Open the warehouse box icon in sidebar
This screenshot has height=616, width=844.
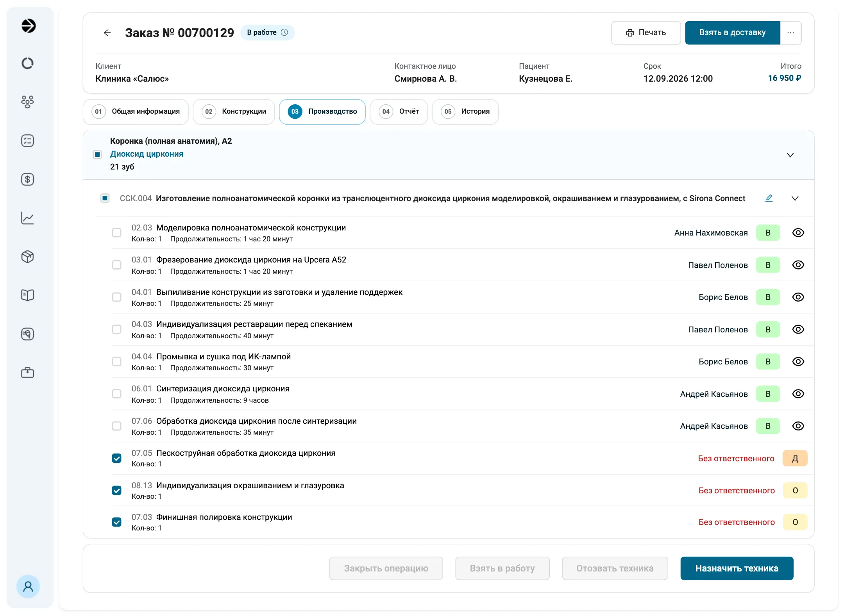tap(27, 257)
